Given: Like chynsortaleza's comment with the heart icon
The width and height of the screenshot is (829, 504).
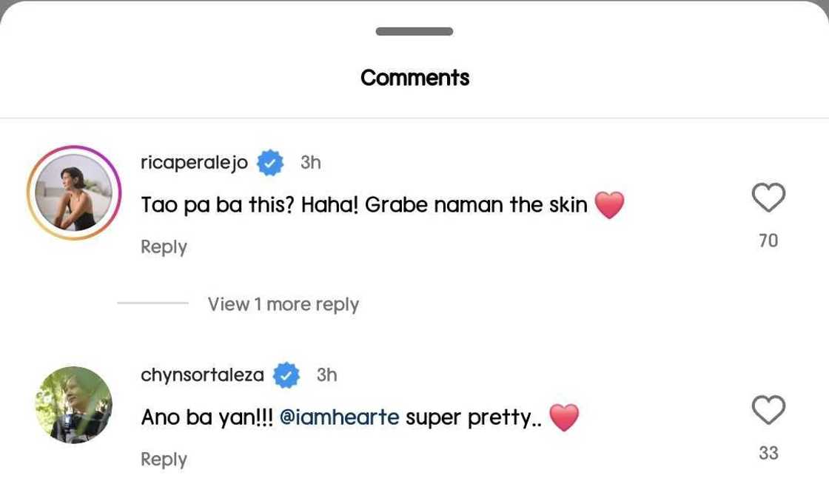Looking at the screenshot, I should click(x=768, y=410).
